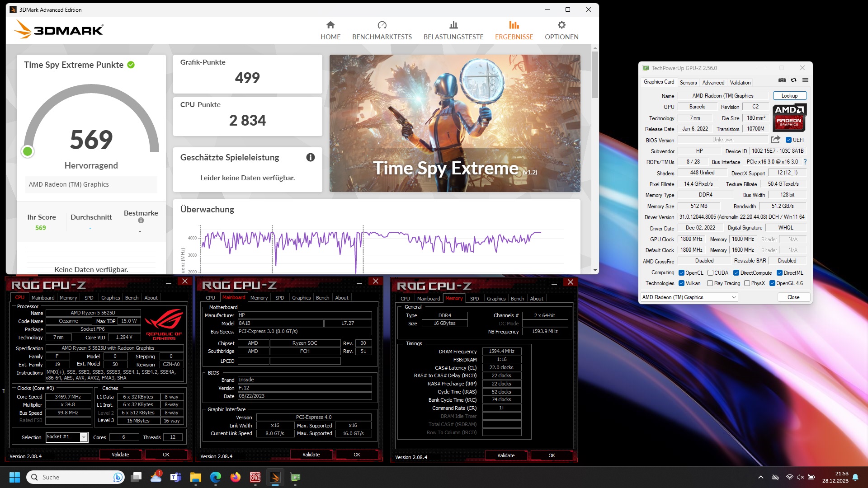Click Validate in the CPU tab CPU-Z window

120,455
